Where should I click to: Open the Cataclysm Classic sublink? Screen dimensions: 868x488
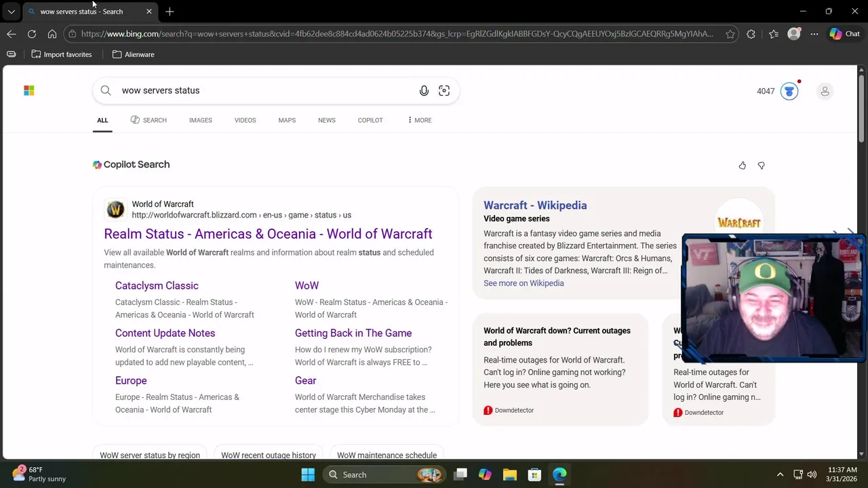pos(157,285)
